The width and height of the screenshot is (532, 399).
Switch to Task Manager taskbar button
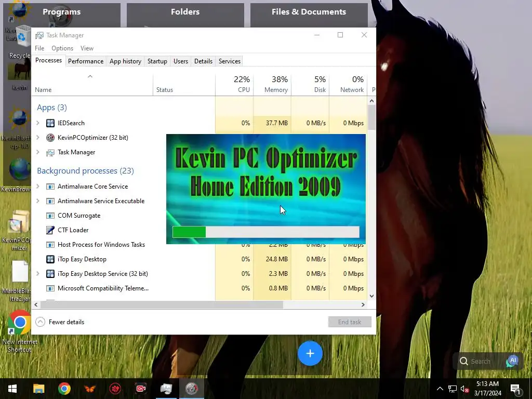[x=166, y=389]
